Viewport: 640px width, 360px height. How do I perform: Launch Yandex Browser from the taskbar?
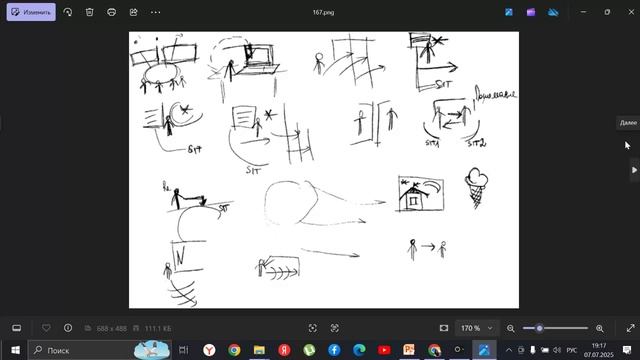(x=209, y=350)
